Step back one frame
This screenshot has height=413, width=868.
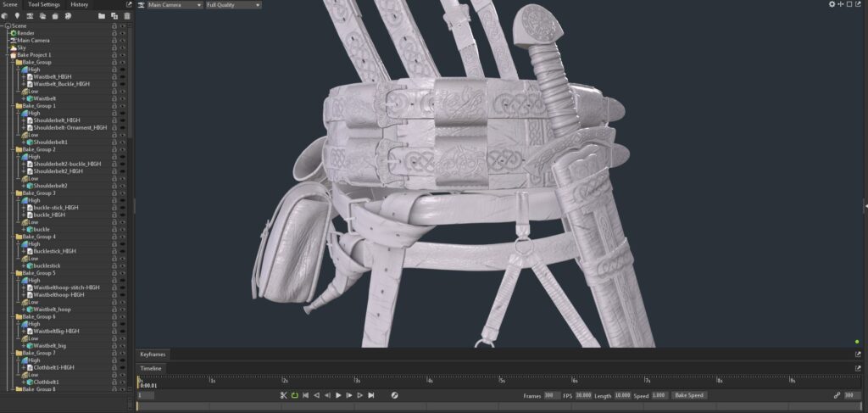327,395
